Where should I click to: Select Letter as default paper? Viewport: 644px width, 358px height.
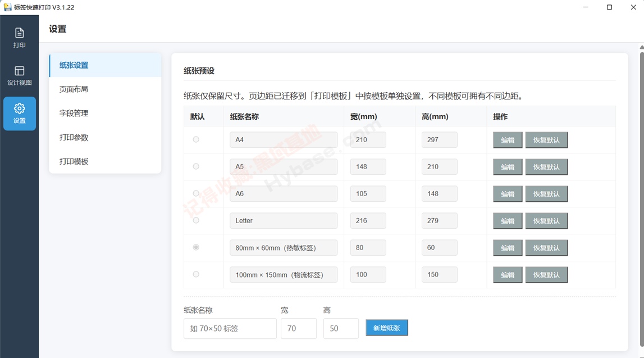coord(196,220)
